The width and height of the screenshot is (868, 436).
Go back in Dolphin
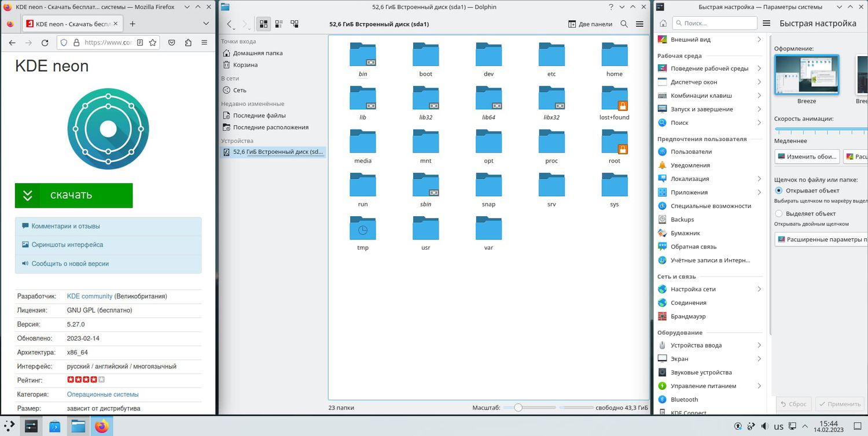pos(230,24)
